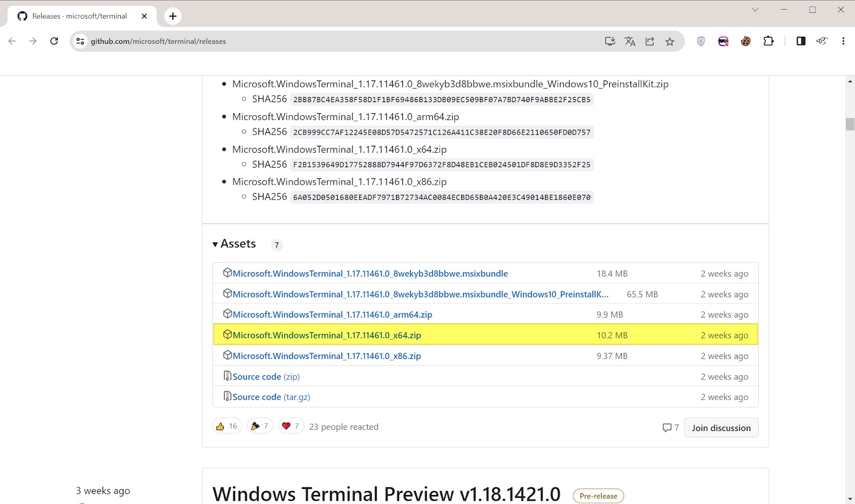Image resolution: width=855 pixels, height=504 pixels.
Task: Click the SHA256 hash starting with 2CB999CC
Action: (x=442, y=132)
